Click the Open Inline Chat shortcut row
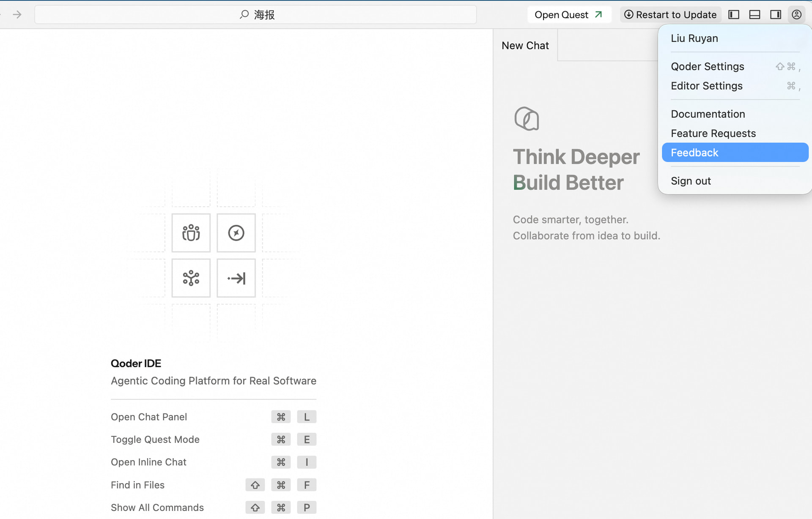Viewport: 812px width, 519px height. tap(214, 462)
